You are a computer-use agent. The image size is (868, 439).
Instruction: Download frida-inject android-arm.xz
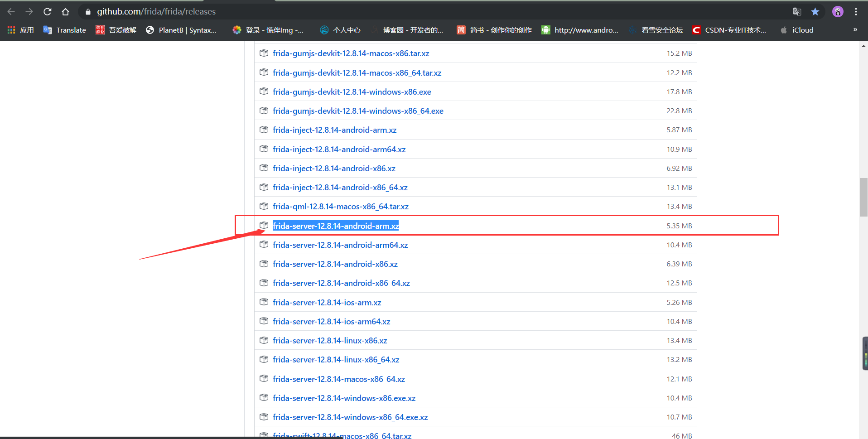click(335, 130)
